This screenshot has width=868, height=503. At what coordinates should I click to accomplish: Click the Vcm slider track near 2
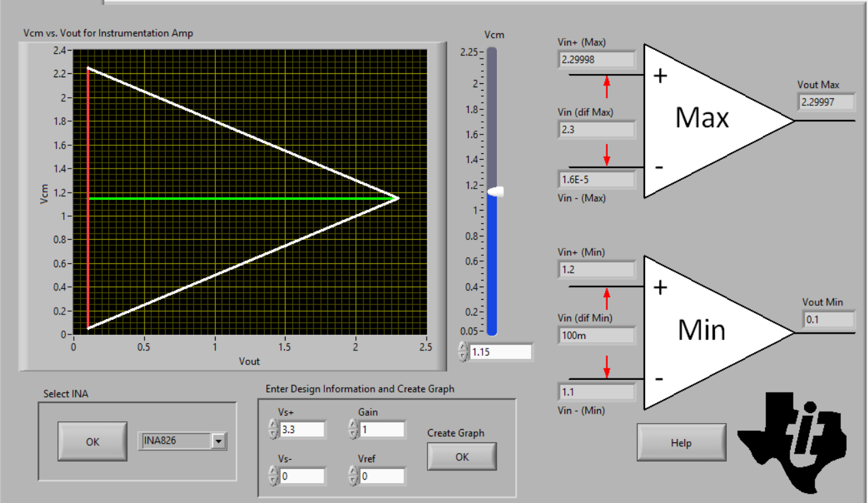pos(492,84)
